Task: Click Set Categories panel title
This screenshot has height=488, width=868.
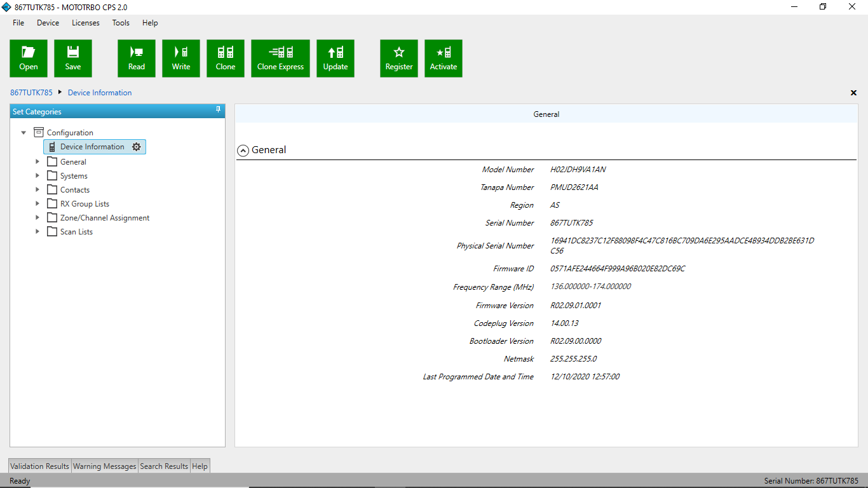Action: 37,112
